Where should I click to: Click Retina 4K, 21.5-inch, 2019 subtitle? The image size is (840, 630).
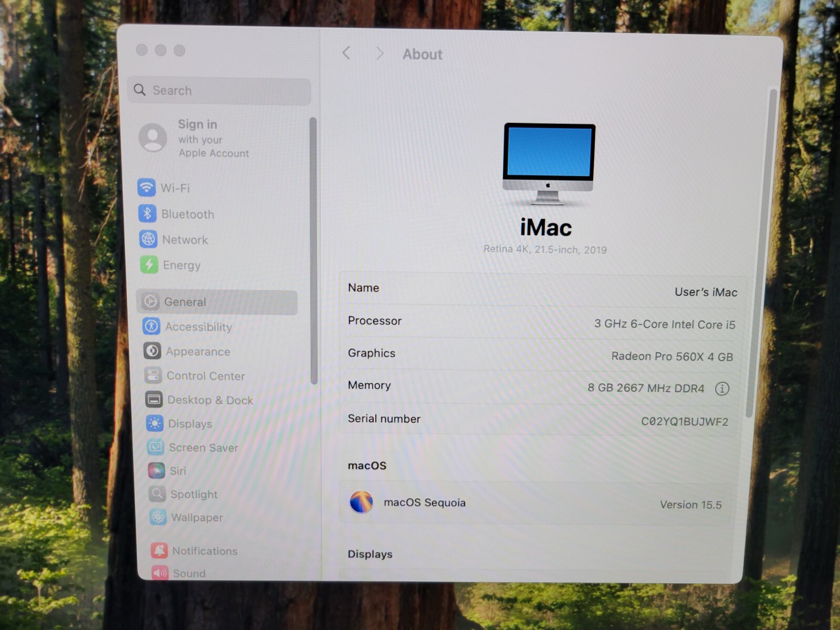pyautogui.click(x=545, y=249)
